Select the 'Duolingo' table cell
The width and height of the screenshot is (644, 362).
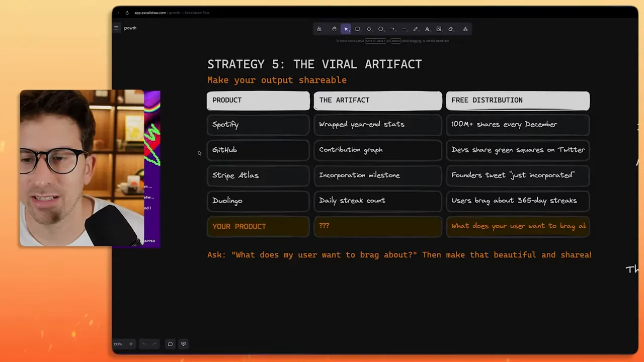(258, 201)
